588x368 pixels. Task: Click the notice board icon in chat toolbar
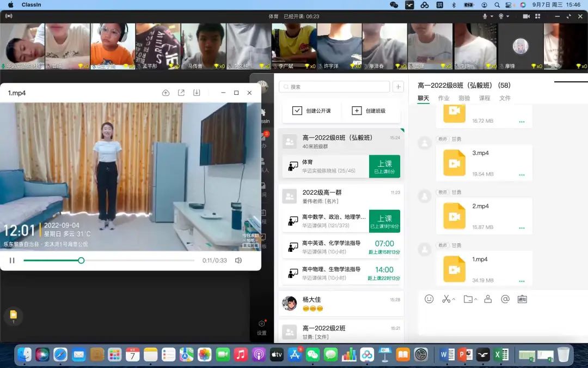[522, 299]
